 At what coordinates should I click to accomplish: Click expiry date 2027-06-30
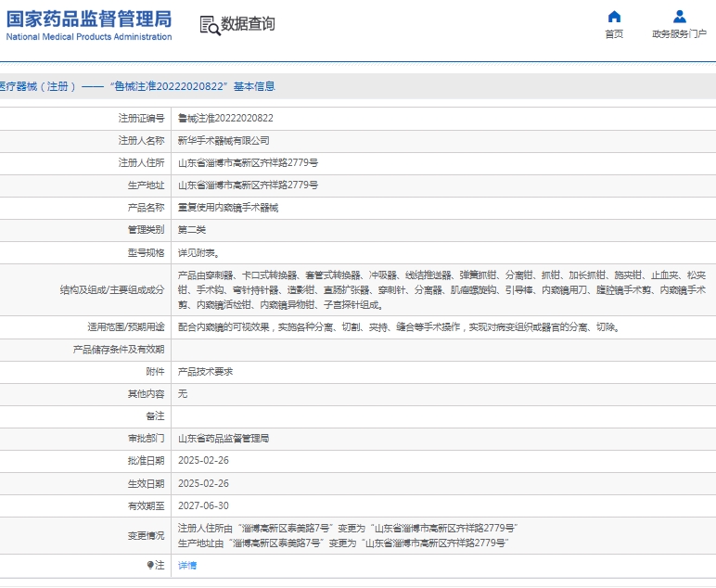[x=203, y=505]
